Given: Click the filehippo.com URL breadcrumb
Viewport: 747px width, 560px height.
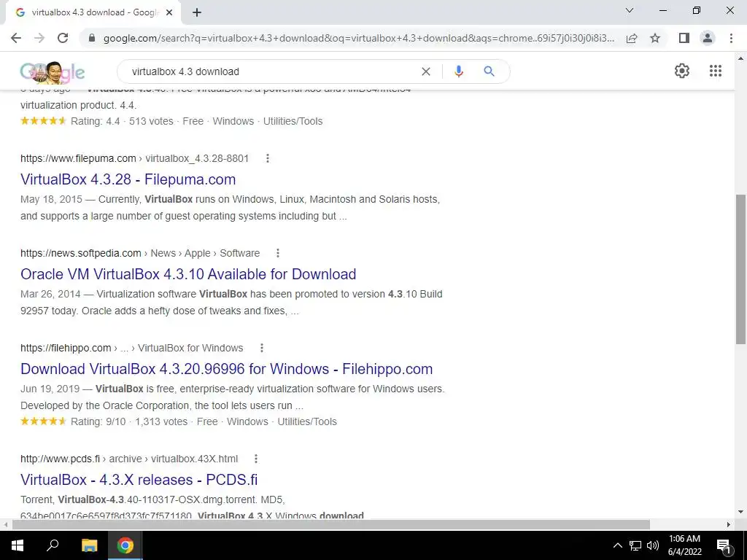Looking at the screenshot, I should (131, 348).
